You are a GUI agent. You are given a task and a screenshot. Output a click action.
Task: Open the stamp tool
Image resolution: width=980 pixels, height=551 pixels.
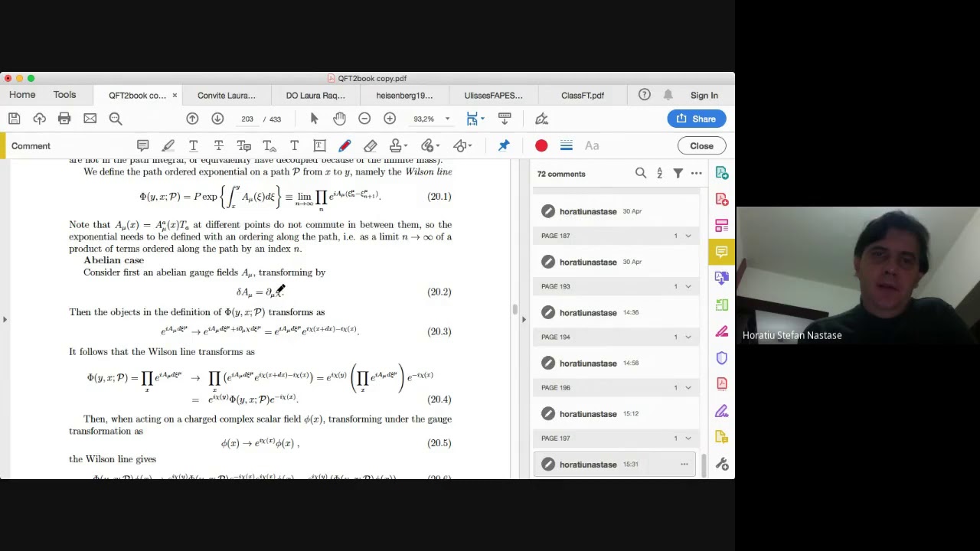tap(397, 145)
